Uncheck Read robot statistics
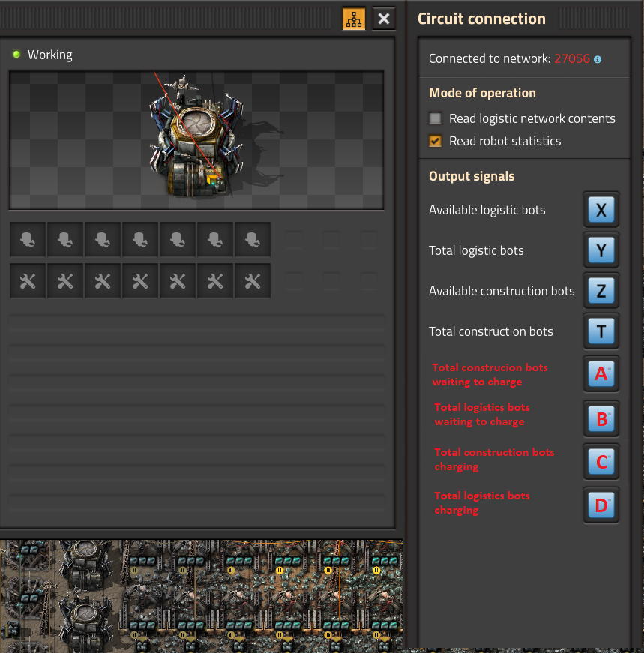 click(436, 141)
